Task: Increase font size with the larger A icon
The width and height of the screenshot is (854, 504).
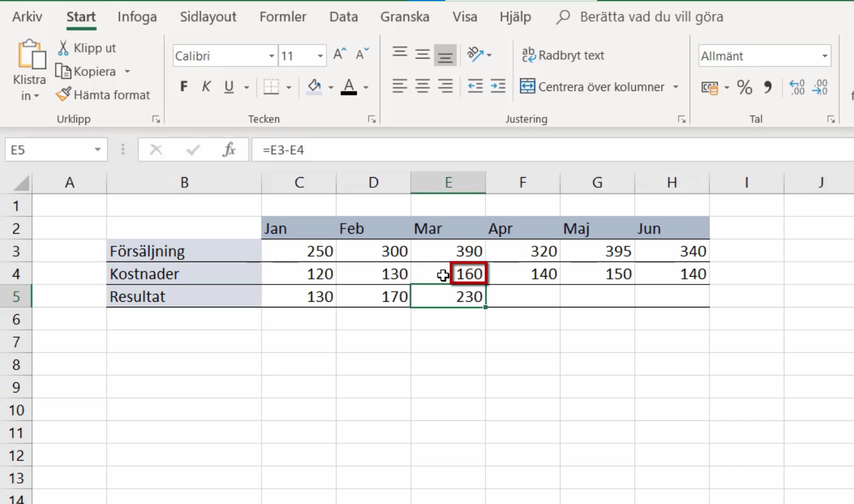Action: click(339, 54)
